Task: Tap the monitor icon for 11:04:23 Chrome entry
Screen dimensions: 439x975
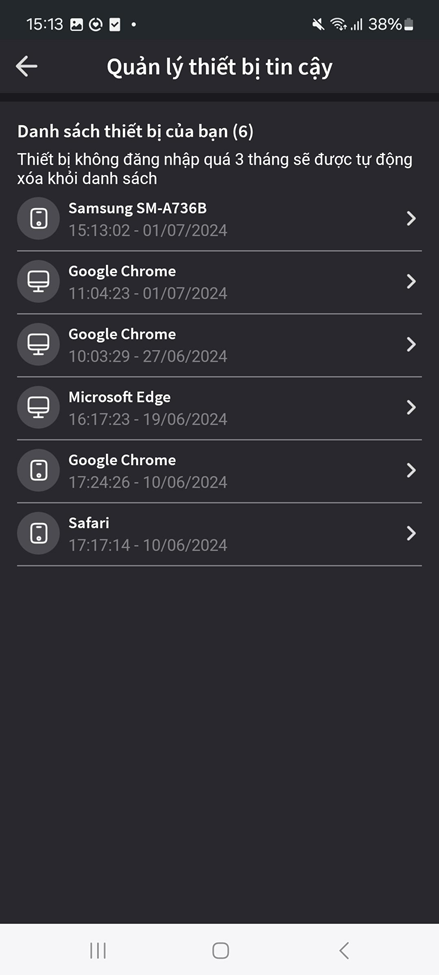Action: pyautogui.click(x=39, y=282)
